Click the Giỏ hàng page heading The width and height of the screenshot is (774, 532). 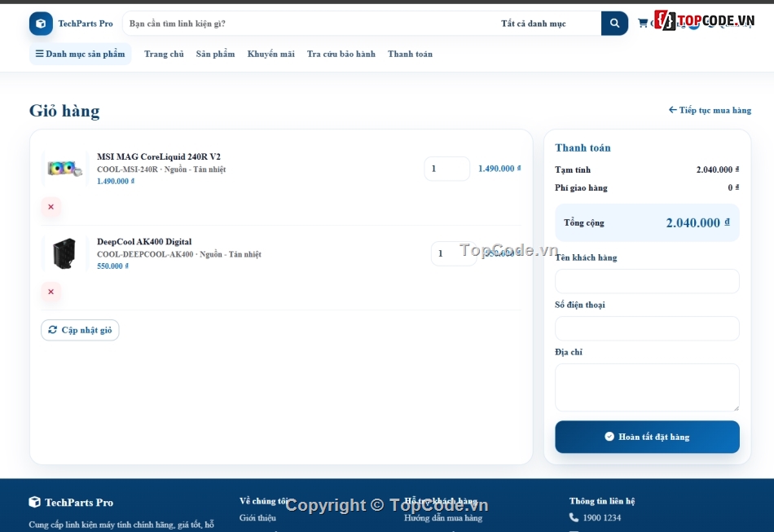[x=64, y=111]
